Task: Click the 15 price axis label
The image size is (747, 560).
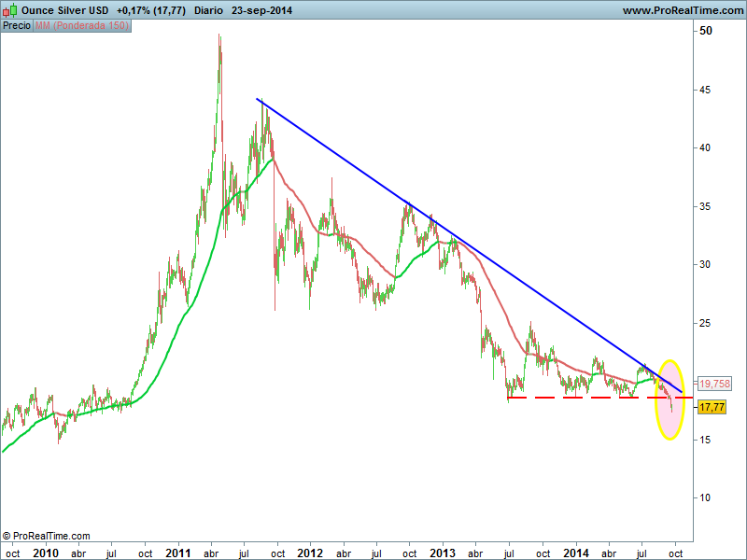Action: click(x=705, y=440)
